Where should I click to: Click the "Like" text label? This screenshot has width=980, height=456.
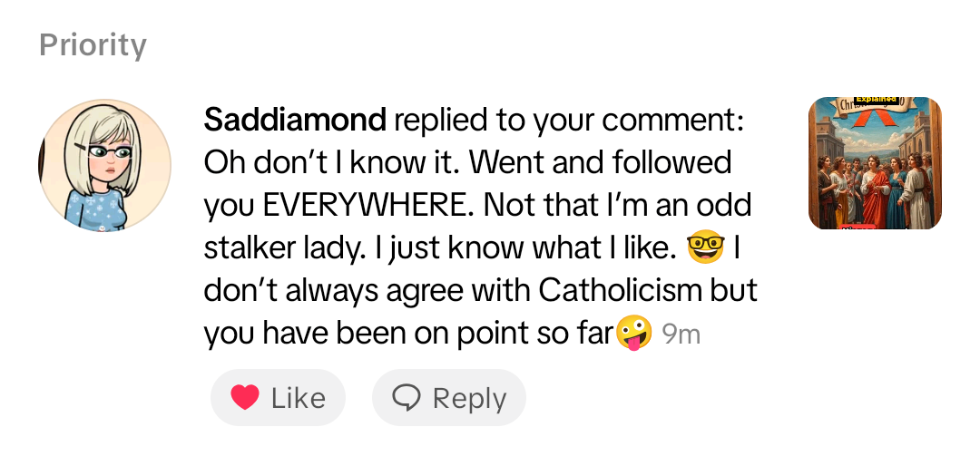(298, 398)
